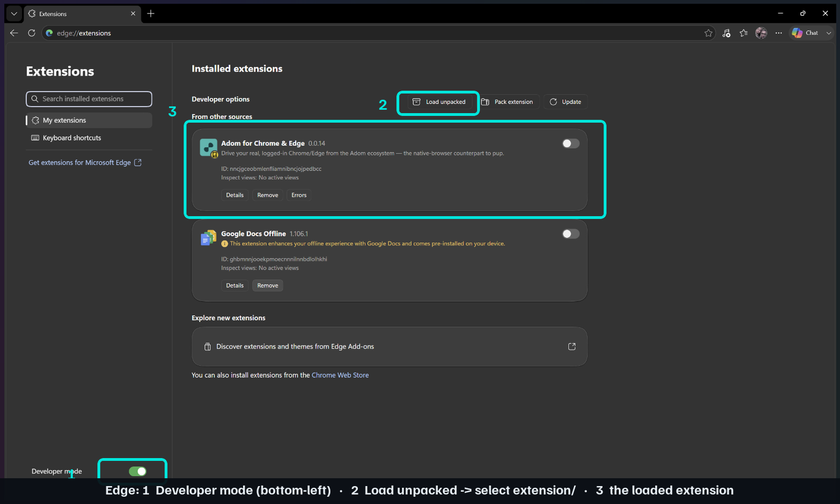Click the Installed extensions heading
840x504 pixels.
(x=237, y=69)
